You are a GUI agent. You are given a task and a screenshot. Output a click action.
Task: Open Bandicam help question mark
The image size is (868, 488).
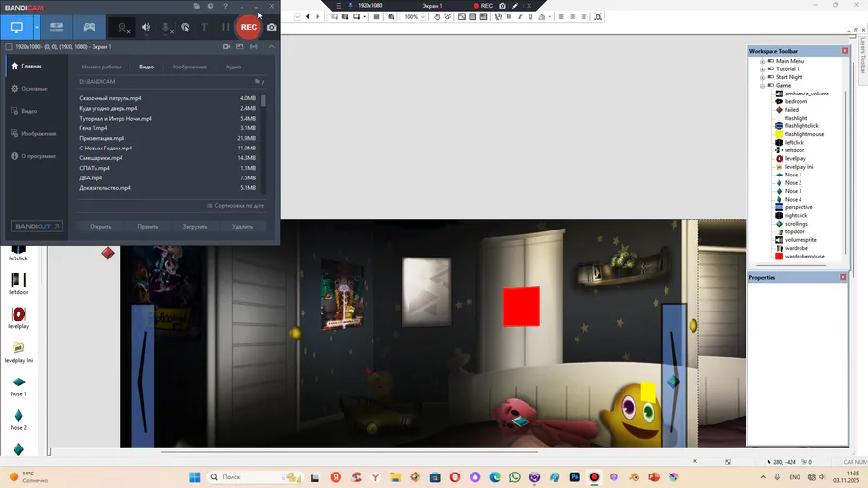[x=225, y=6]
